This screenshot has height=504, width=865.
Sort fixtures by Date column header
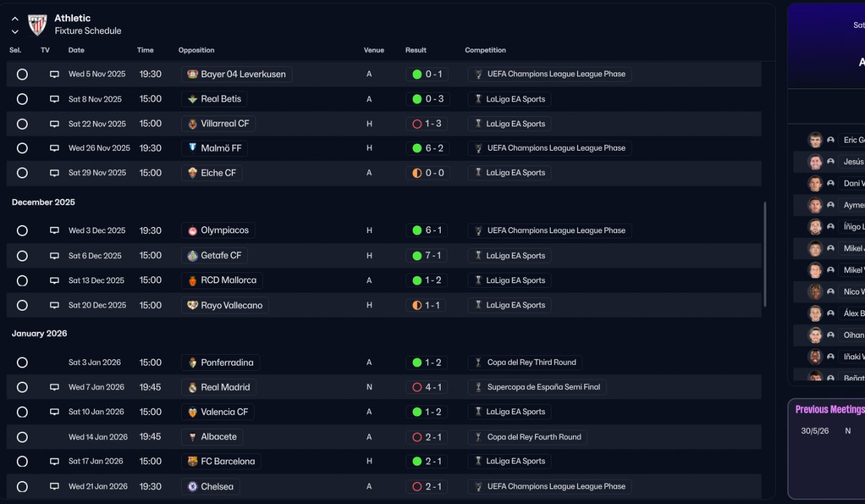tap(76, 50)
